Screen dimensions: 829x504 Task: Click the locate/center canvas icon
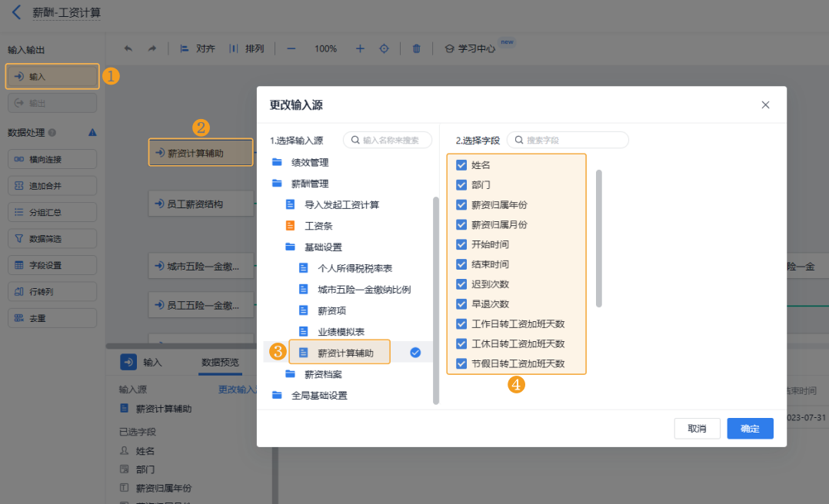click(x=384, y=48)
